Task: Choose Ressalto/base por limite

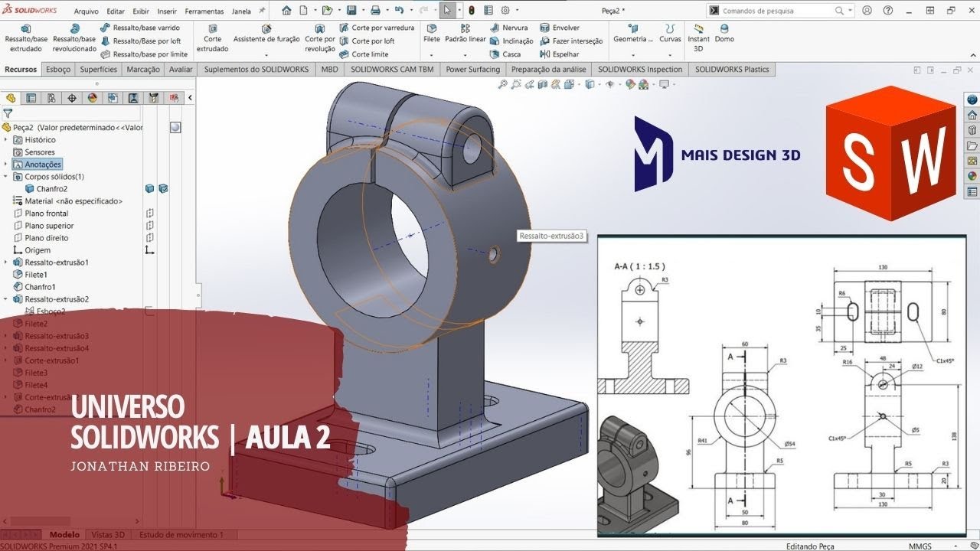Action: 144,54
